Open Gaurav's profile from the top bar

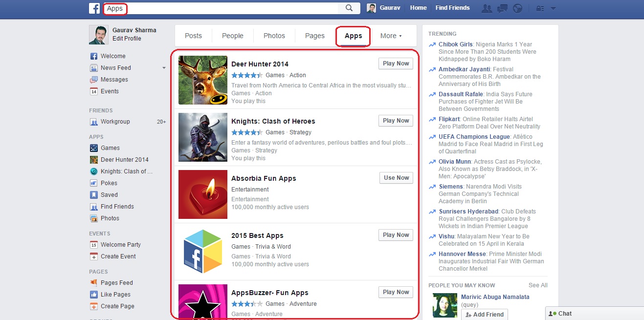coord(384,8)
